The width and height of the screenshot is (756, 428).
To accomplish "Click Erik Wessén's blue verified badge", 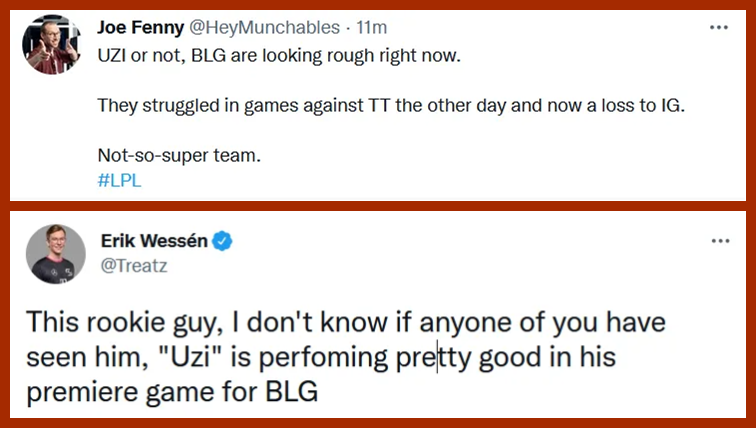I will pos(224,243).
